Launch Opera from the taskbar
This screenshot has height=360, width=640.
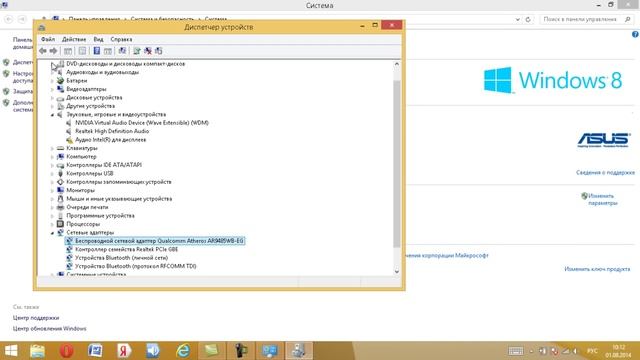pyautogui.click(x=67, y=351)
